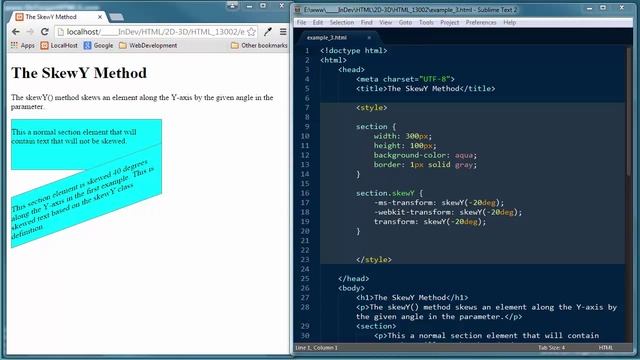Open the Chrome hamburger menu
This screenshot has height=360, width=640.
coord(283,31)
